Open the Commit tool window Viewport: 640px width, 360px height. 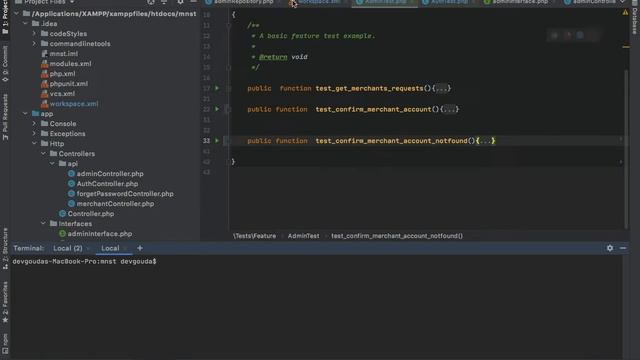[x=5, y=63]
